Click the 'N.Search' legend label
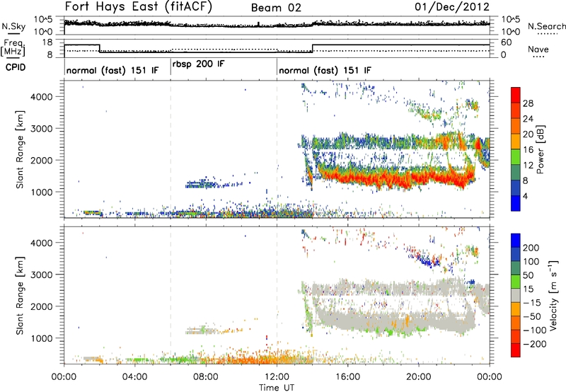 pos(546,26)
